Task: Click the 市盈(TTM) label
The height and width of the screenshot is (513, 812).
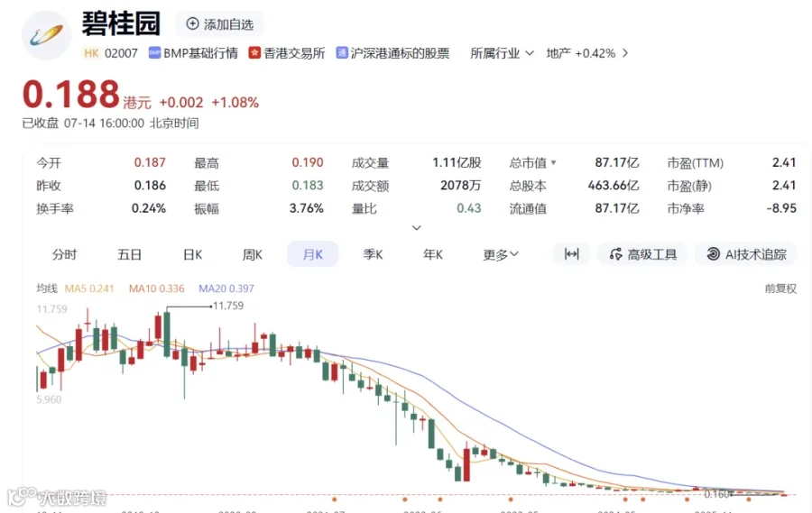Action: click(x=695, y=163)
